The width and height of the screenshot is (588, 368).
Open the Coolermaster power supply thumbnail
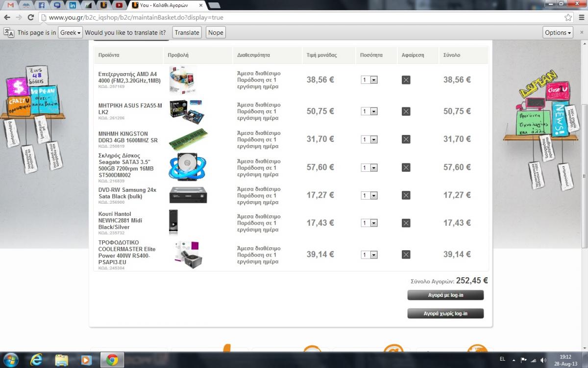(x=188, y=254)
